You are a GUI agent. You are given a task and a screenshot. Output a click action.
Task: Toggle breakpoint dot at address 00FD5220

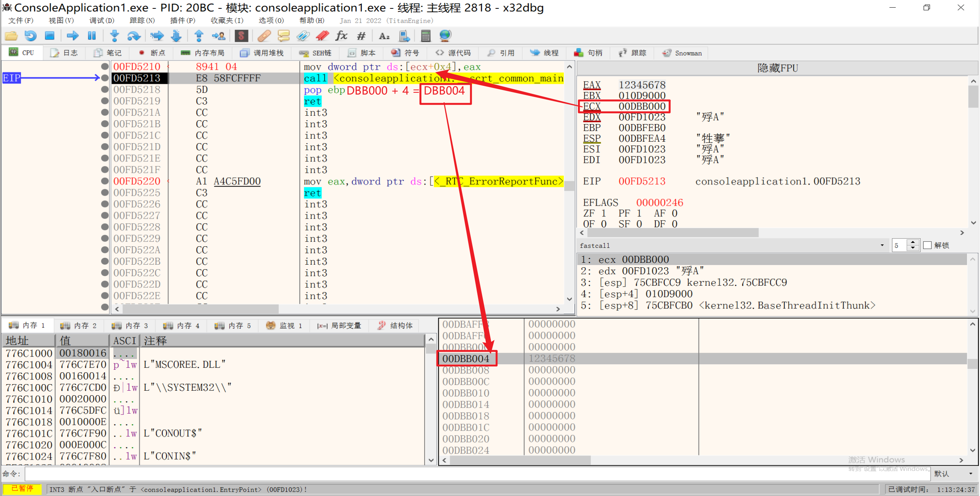click(105, 181)
